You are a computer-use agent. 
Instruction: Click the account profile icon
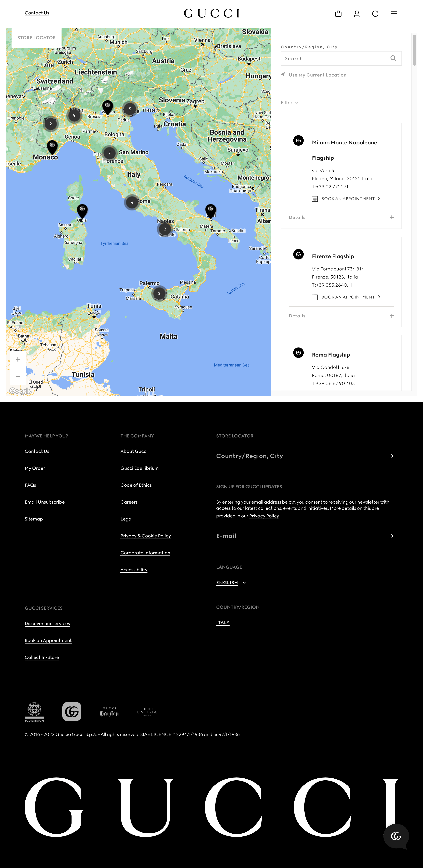pyautogui.click(x=357, y=13)
